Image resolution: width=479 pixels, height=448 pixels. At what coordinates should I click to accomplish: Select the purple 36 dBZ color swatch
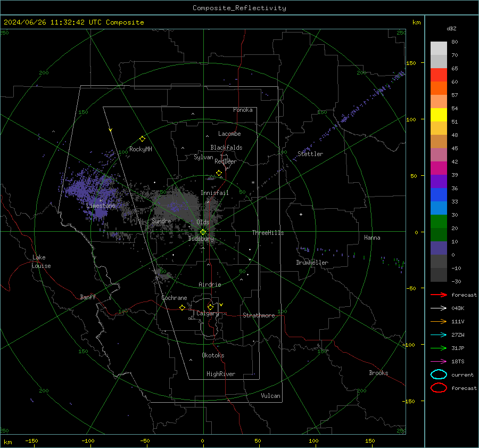point(439,181)
